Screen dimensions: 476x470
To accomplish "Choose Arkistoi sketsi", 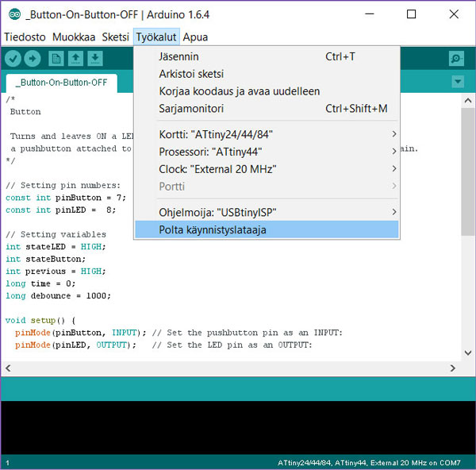I will coord(267,74).
